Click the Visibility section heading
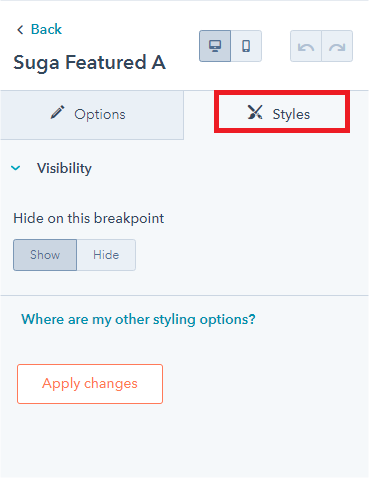Viewport: 369px width, 478px height. click(64, 168)
